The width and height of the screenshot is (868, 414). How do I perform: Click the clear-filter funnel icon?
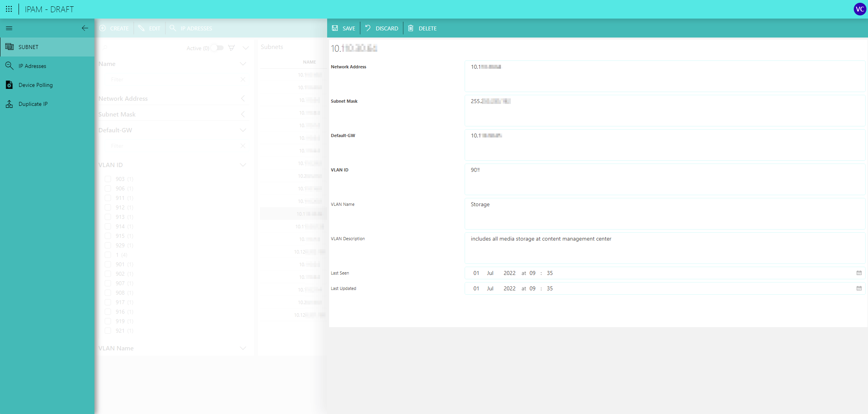coord(232,48)
